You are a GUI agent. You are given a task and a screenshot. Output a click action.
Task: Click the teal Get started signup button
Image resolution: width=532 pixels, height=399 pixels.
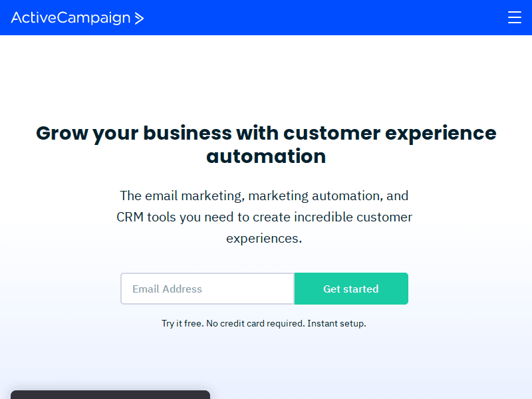[351, 289]
